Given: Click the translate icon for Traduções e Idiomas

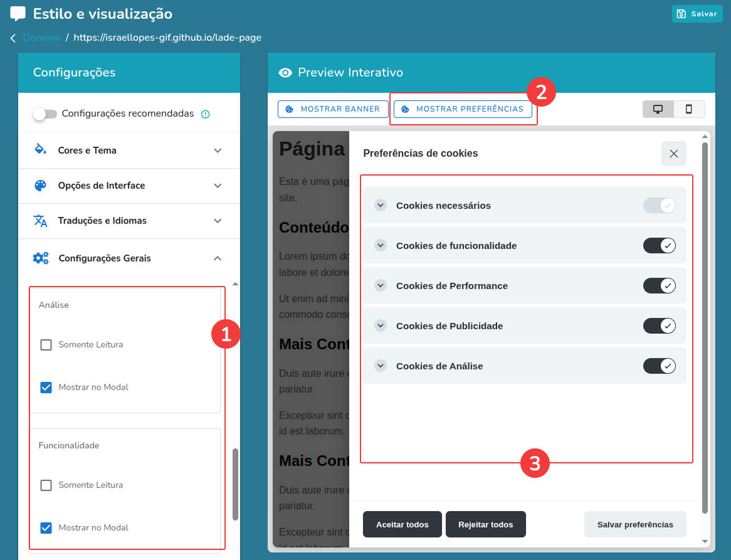Looking at the screenshot, I should (x=39, y=221).
